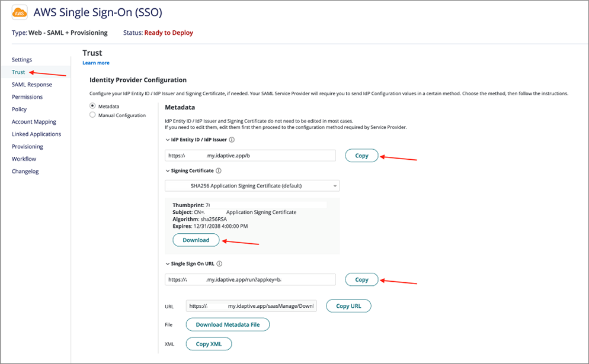
Task: Copy the Single Sign On URL
Action: pos(361,279)
